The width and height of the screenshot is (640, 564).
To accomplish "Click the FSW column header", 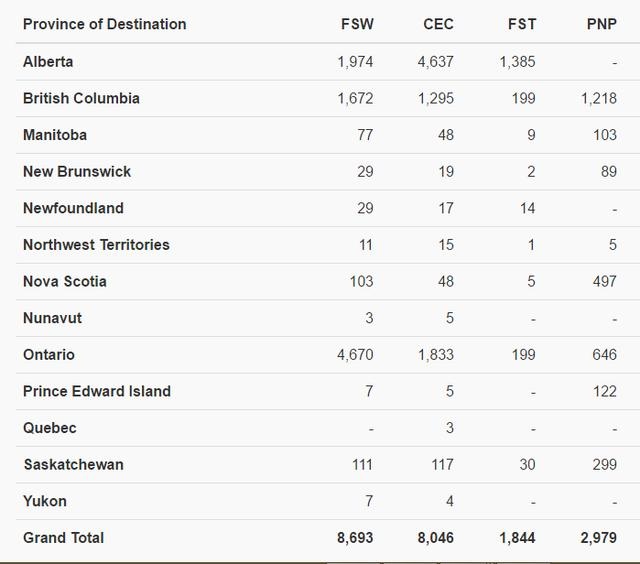I will point(357,24).
